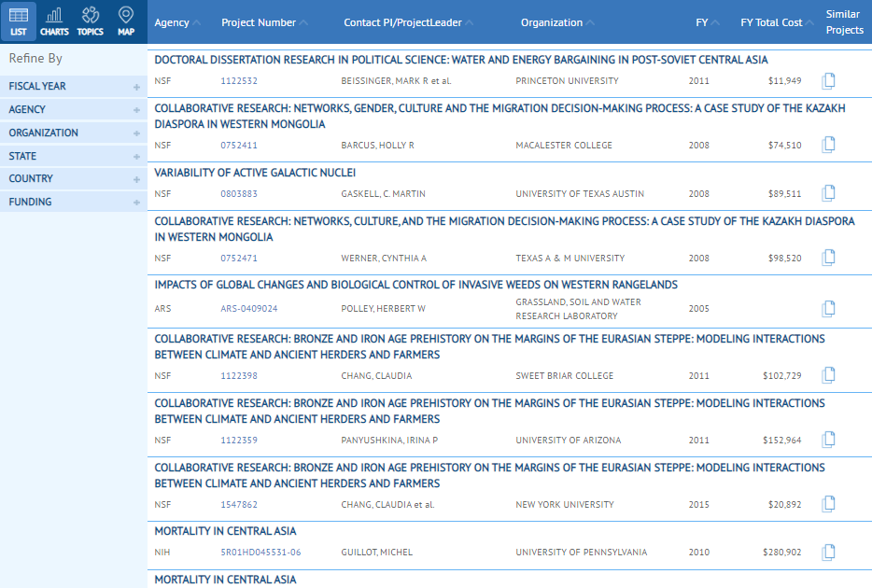Expand the Fiscal Year filter
The image size is (872, 588).
[x=74, y=86]
